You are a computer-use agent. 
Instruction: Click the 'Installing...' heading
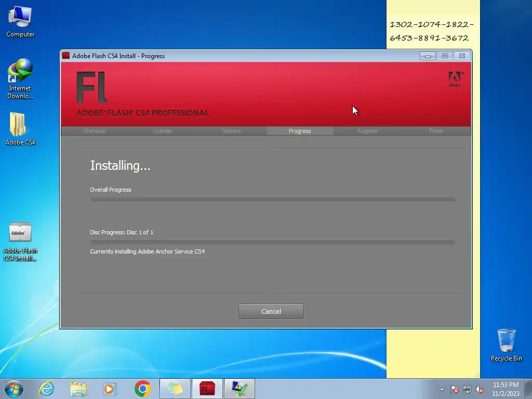click(120, 166)
